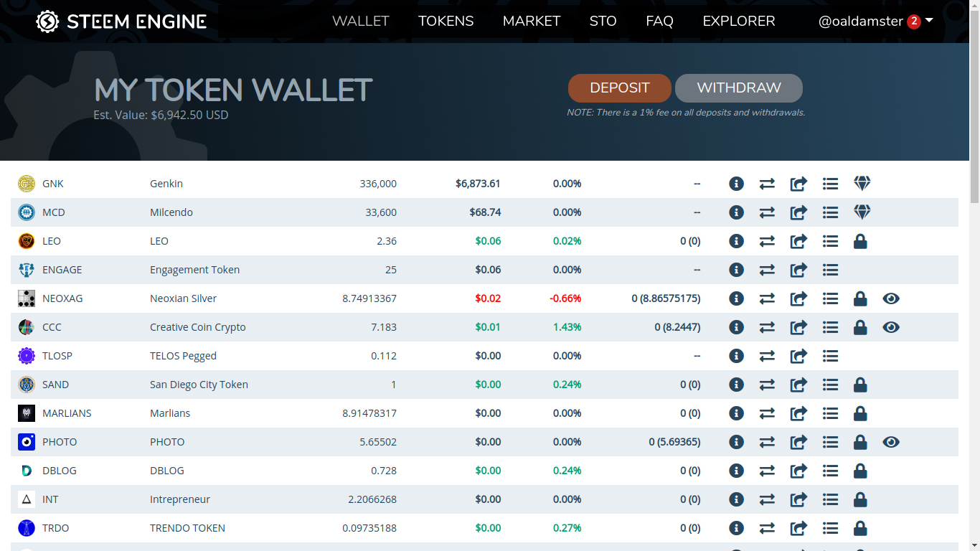The image size is (980, 551).
Task: Click the transfer arrows icon in GNK row
Action: pos(767,184)
